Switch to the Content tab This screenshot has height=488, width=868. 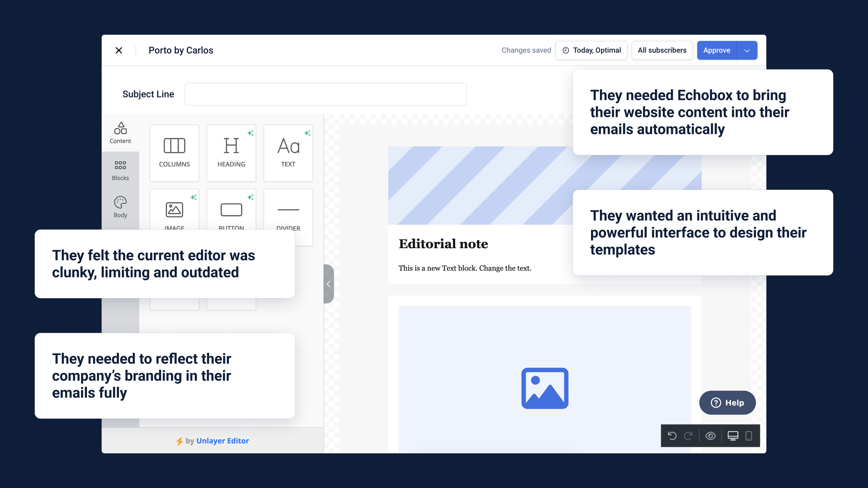click(x=120, y=133)
